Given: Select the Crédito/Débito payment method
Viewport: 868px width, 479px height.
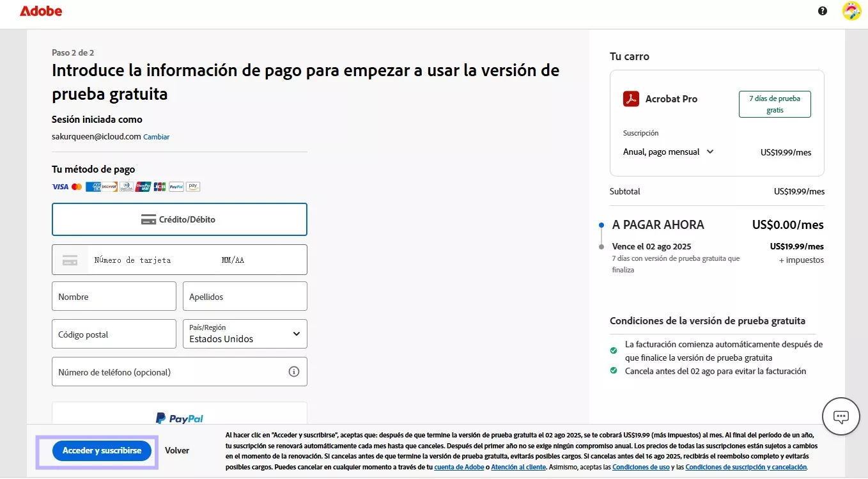Looking at the screenshot, I should coord(180,219).
